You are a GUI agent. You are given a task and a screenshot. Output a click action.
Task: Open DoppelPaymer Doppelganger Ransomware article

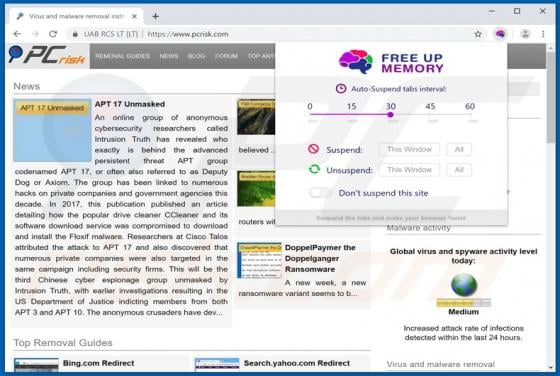320,258
